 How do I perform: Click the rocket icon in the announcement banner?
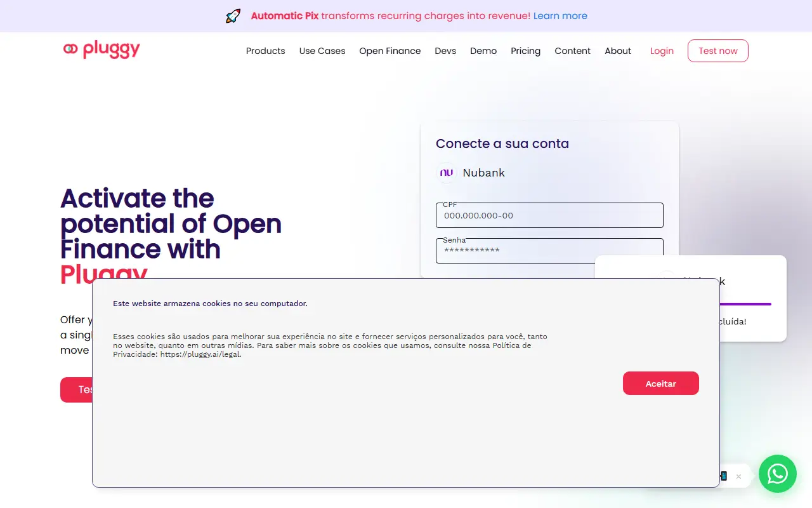pos(233,16)
